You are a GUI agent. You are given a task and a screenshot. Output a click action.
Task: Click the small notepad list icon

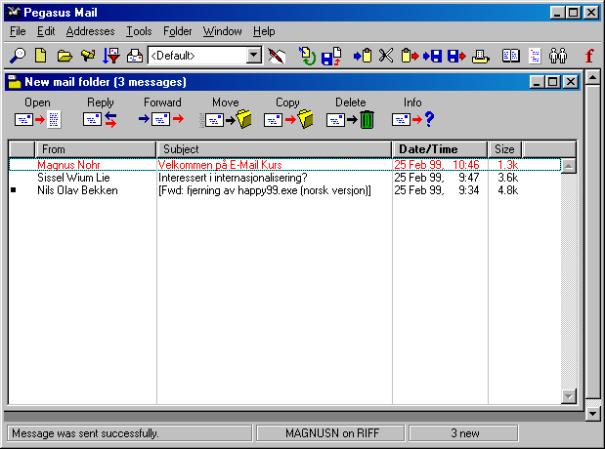click(535, 56)
